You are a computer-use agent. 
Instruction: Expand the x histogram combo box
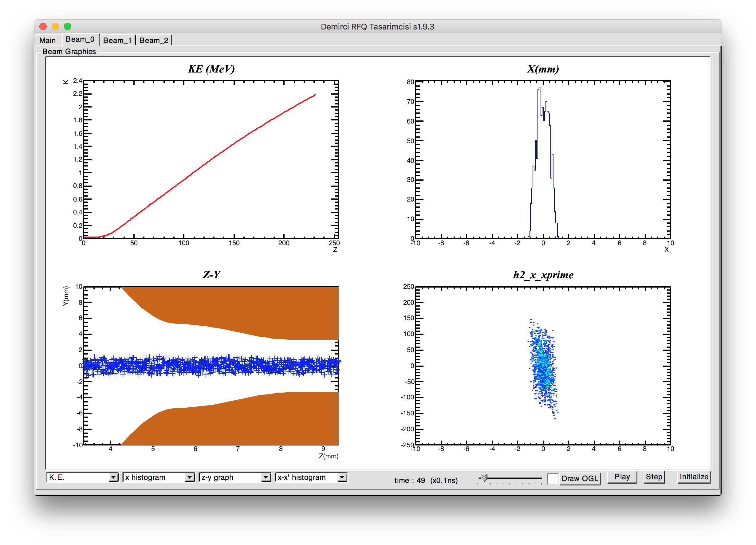(190, 477)
